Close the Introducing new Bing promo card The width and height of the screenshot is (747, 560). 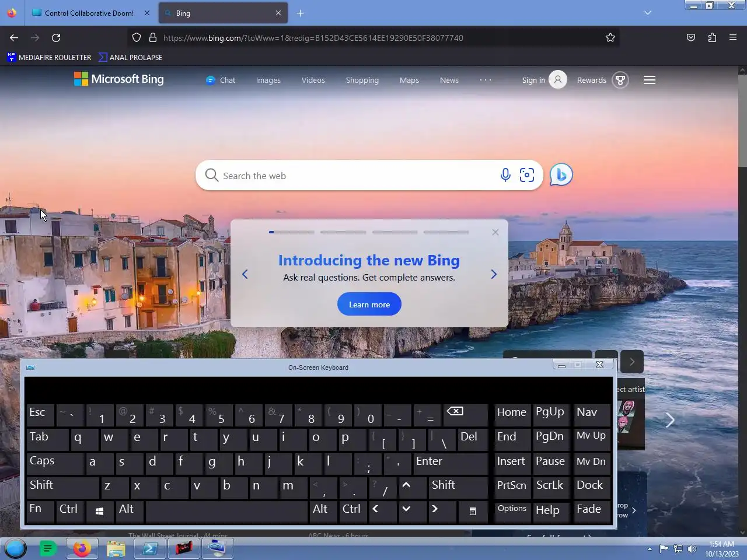point(495,232)
